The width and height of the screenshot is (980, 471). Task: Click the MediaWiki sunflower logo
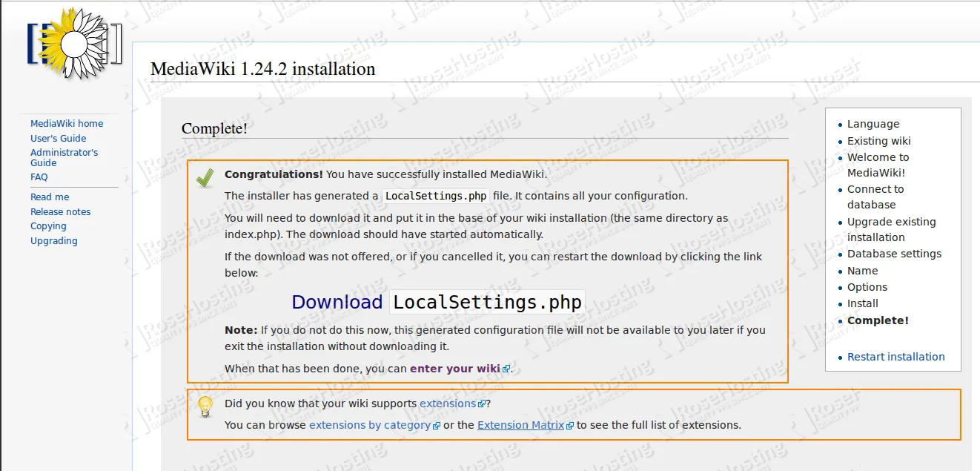pyautogui.click(x=74, y=45)
